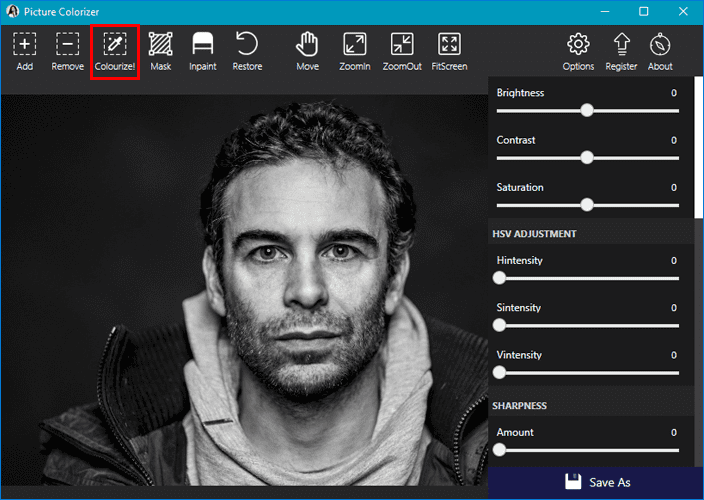Click the Brightness value 0
Screen dimensions: 704x500
(x=674, y=93)
